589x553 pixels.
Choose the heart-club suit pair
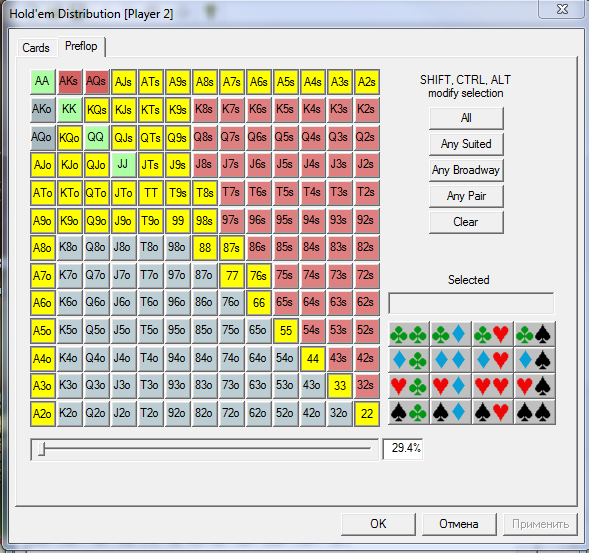[408, 386]
